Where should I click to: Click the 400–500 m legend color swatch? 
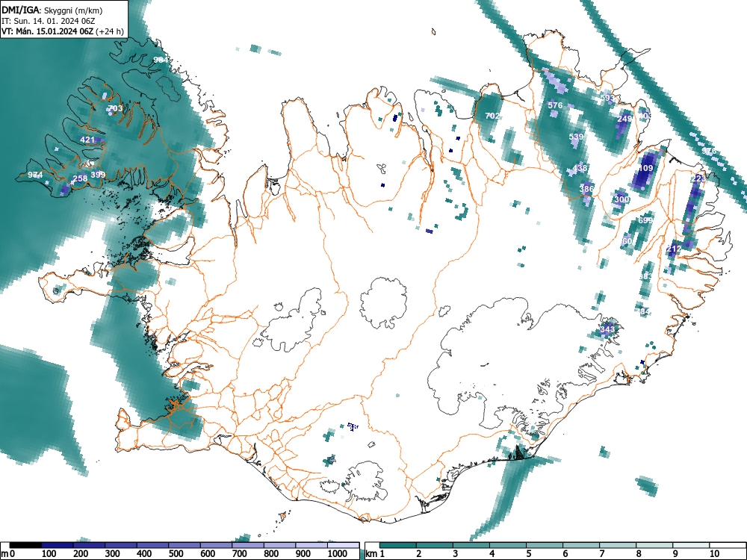tap(152, 545)
